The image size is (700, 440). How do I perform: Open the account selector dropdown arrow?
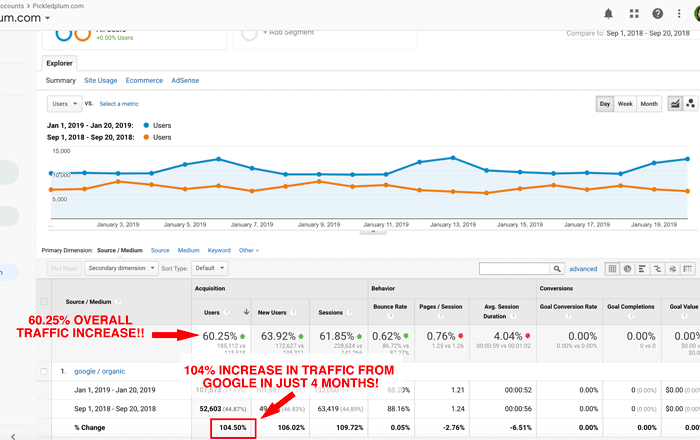47,18
